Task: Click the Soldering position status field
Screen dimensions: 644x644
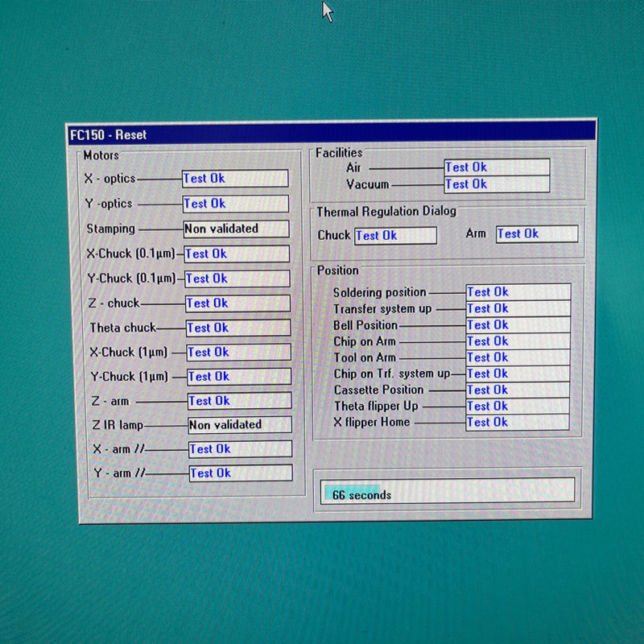Action: (518, 292)
